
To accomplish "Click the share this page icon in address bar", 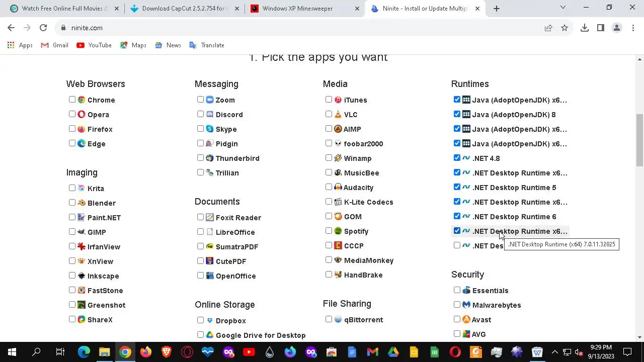I will coord(548,28).
